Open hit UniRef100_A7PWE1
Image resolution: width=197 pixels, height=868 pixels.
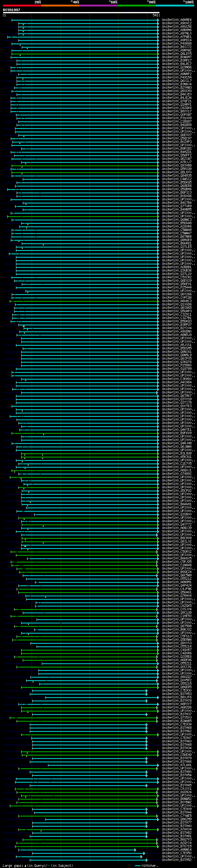[177, 37]
